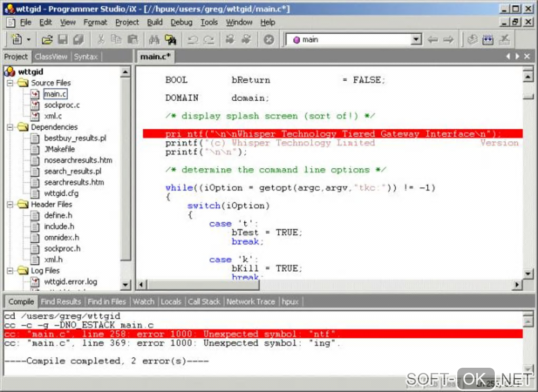Select JMakefile in Dependencies
This screenshot has width=538, height=392.
60,149
